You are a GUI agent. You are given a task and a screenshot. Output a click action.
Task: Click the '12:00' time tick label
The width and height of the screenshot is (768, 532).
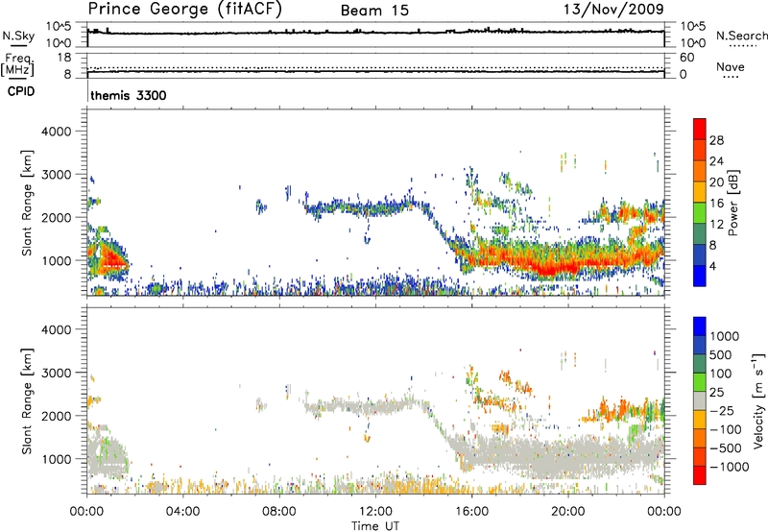[x=375, y=512]
